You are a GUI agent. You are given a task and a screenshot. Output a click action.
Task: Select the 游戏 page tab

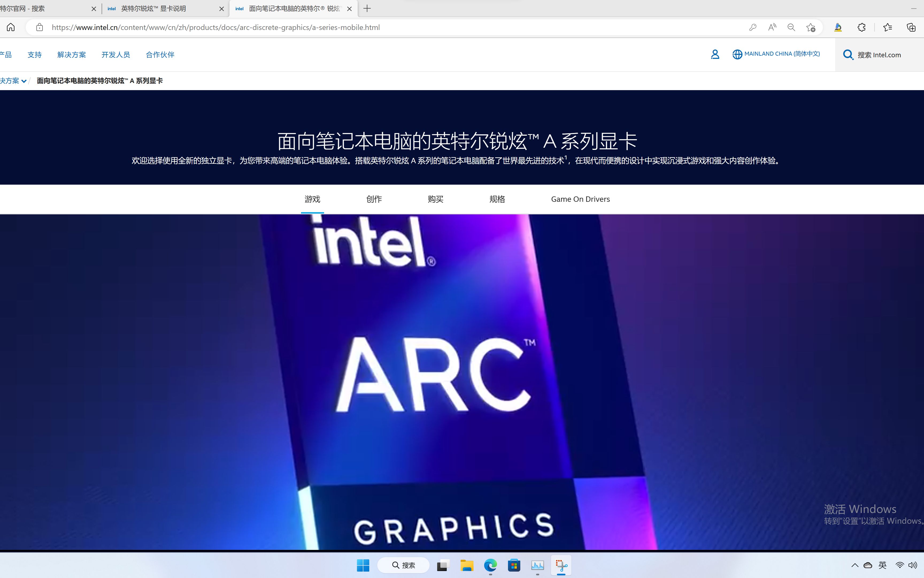click(x=312, y=199)
